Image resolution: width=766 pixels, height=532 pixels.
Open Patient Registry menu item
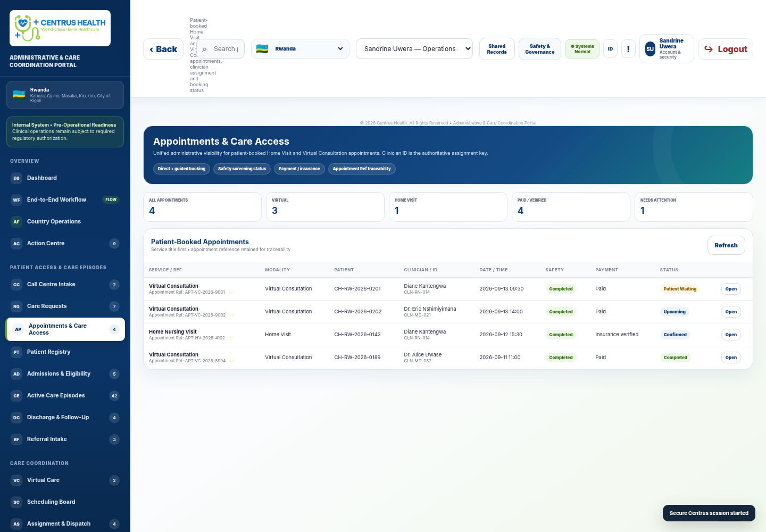[x=65, y=352]
